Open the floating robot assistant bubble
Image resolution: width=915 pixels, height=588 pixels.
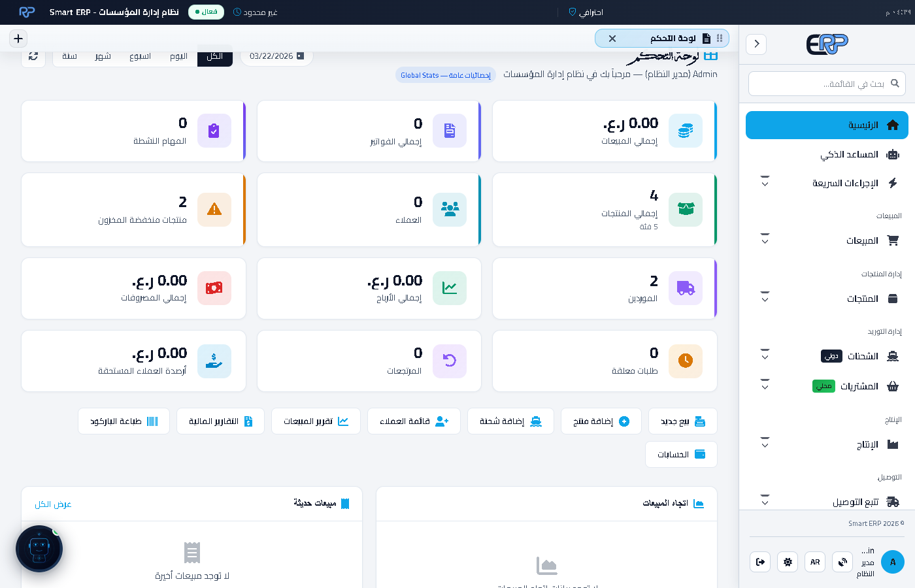[39, 549]
